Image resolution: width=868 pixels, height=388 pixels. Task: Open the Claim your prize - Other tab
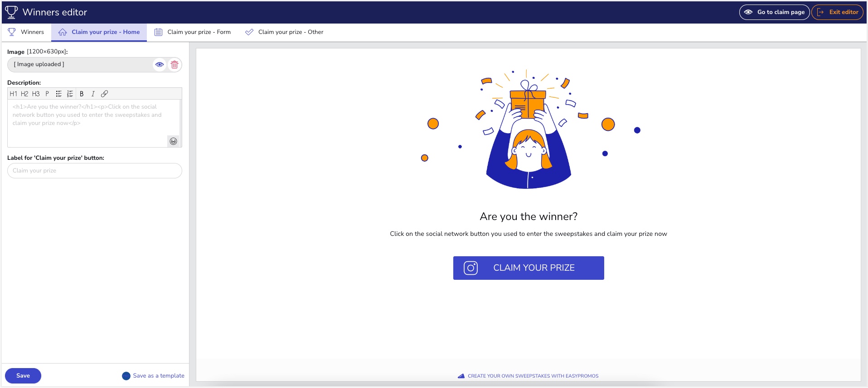284,32
